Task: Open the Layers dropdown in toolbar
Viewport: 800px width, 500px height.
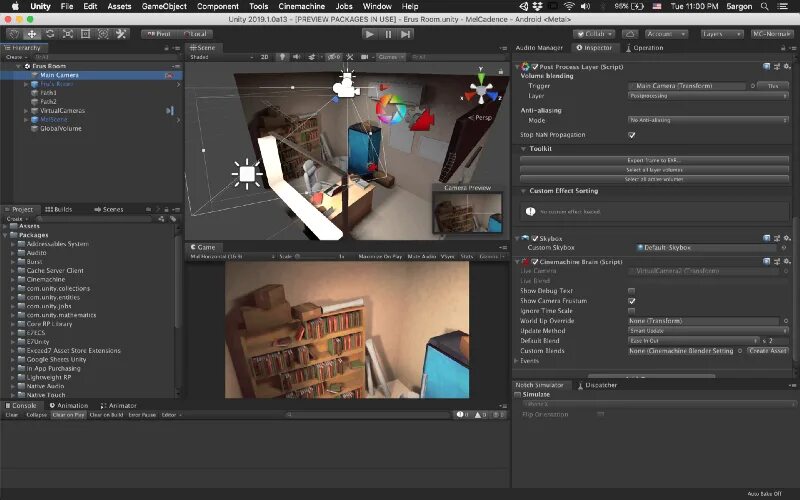Action: click(x=721, y=34)
